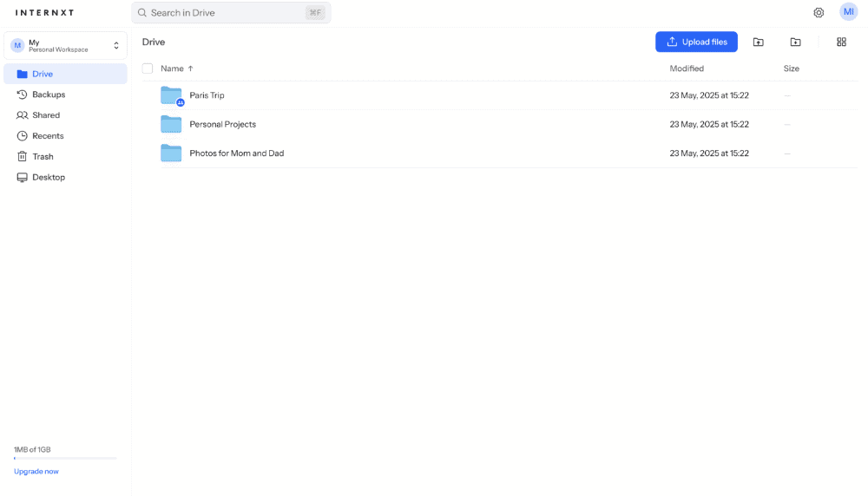Select the Paris Trip folder name
Image resolution: width=868 pixels, height=496 pixels.
[x=207, y=95]
